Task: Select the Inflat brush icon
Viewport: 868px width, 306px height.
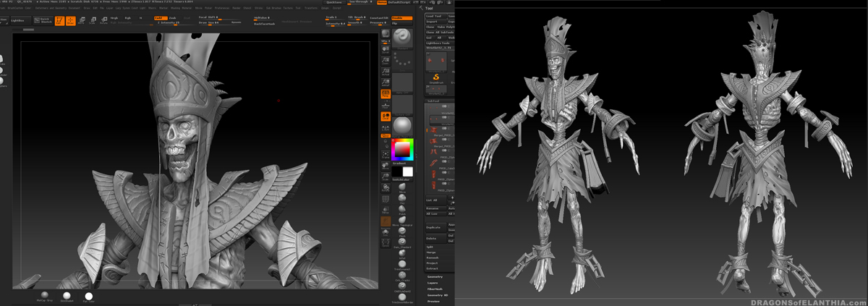Action: [x=402, y=253]
